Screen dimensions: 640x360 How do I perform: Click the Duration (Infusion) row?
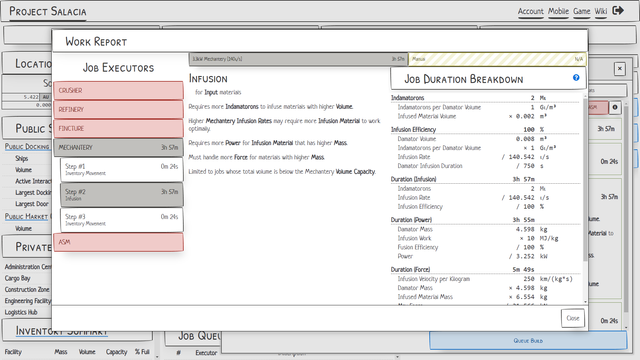[x=485, y=179]
